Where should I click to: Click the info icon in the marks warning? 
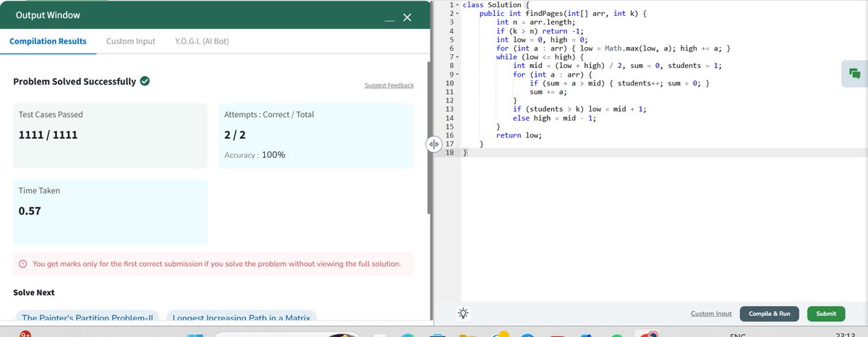click(x=24, y=264)
